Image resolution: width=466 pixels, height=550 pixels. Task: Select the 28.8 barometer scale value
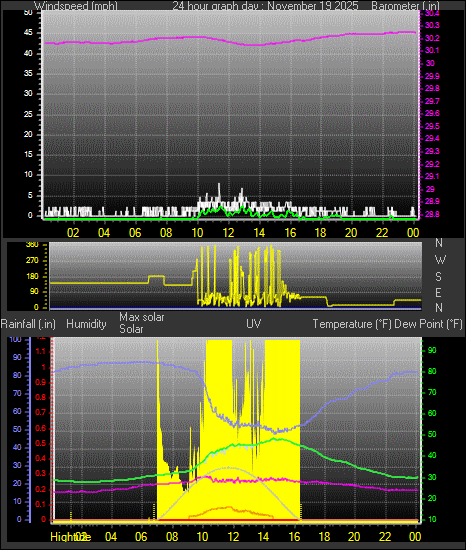[x=432, y=214]
